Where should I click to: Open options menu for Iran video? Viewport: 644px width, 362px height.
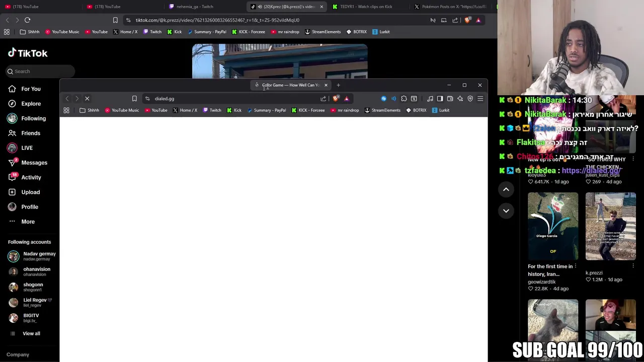[x=576, y=266]
